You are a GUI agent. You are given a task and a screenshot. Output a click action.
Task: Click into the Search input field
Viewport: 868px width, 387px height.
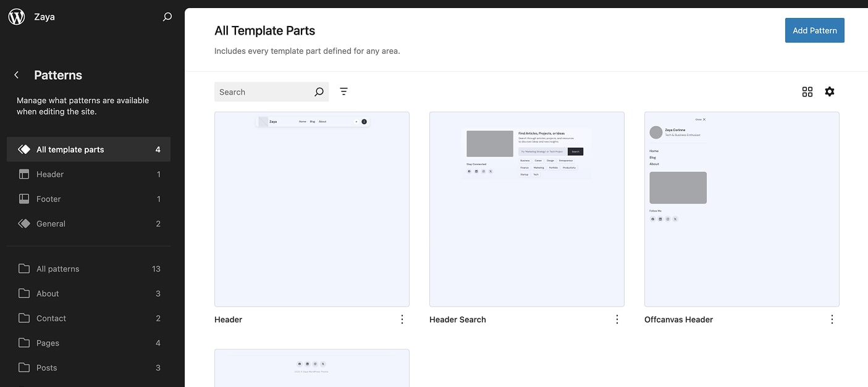click(263, 92)
